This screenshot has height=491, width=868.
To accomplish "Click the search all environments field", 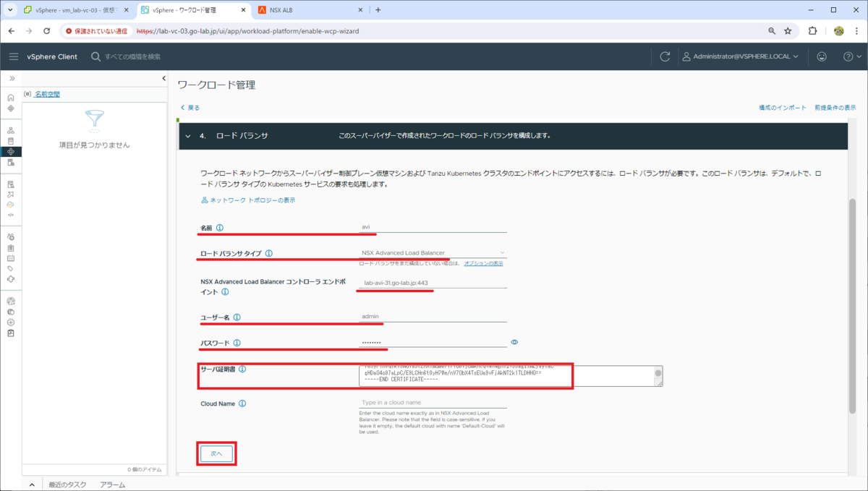I will 134,56.
